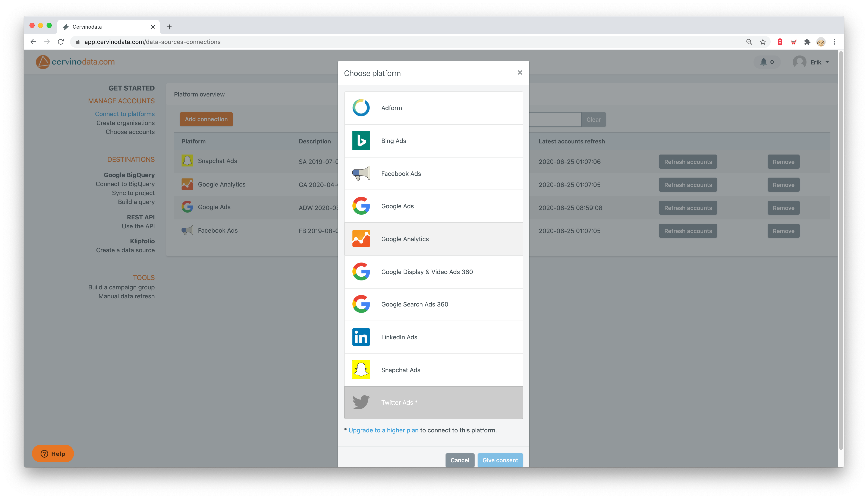Click the Facebook Ads icon in platform table

pos(187,230)
